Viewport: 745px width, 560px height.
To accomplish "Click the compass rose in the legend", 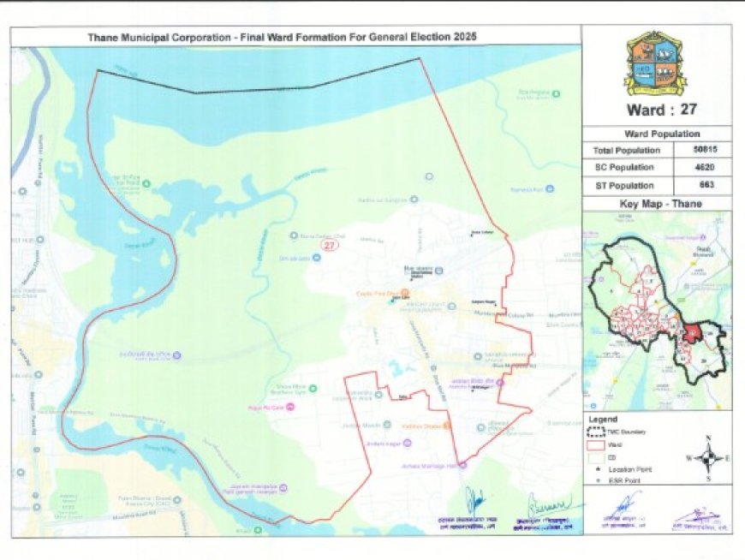I will tap(707, 457).
